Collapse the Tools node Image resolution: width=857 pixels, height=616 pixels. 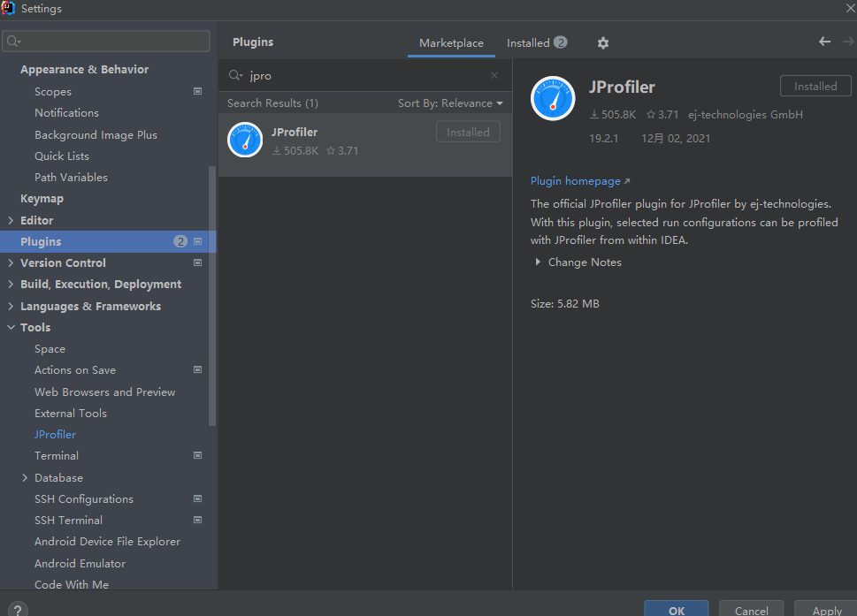coord(11,327)
